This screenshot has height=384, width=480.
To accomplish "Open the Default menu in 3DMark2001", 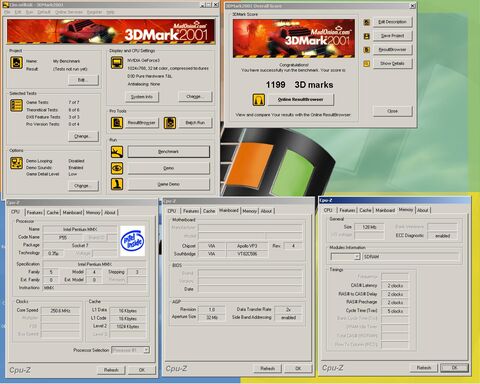I will (x=44, y=12).
